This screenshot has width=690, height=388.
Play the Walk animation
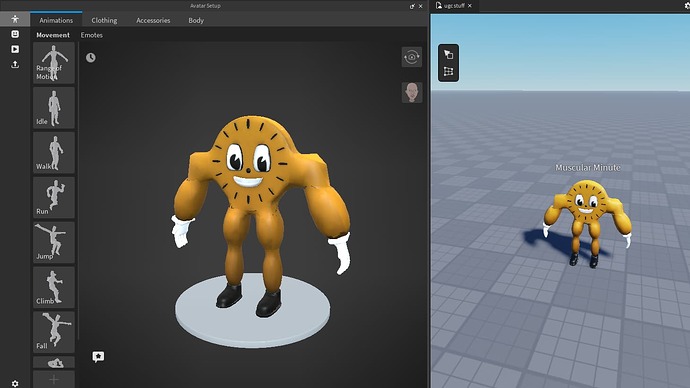point(54,153)
